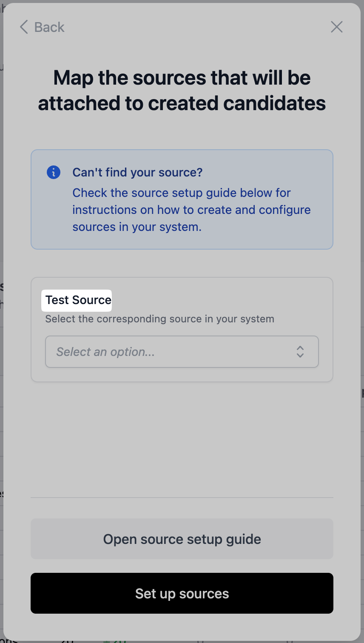The image size is (364, 643).
Task: Click the highlighted Test Source label
Action: click(x=78, y=300)
